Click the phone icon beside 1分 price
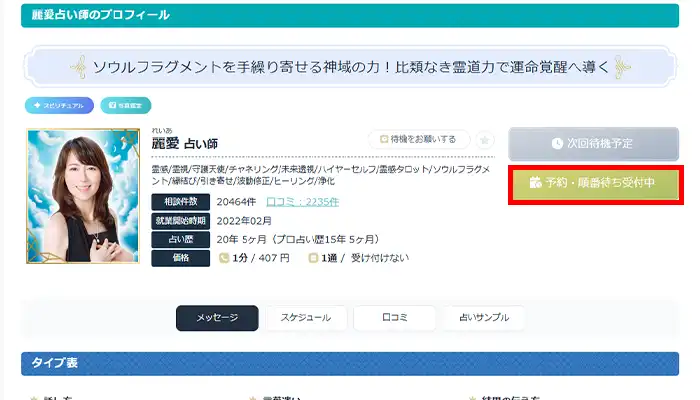 225,258
